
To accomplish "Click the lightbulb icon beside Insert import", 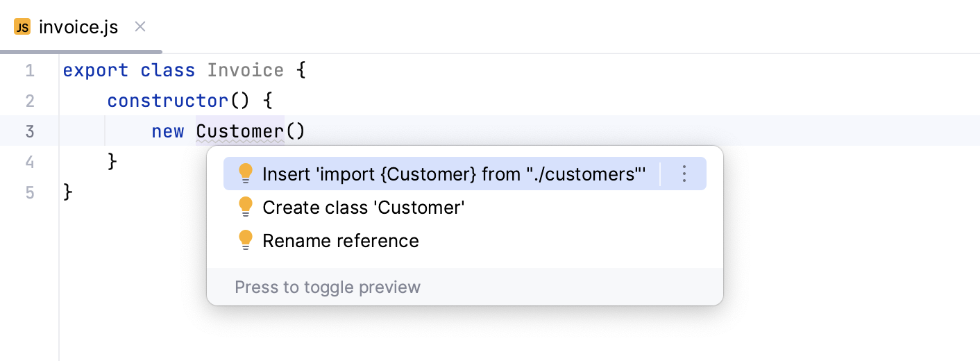I will click(245, 174).
